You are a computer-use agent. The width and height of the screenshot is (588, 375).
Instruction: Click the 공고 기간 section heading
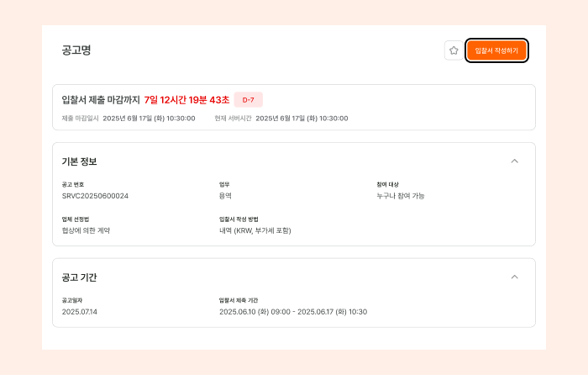[80, 277]
